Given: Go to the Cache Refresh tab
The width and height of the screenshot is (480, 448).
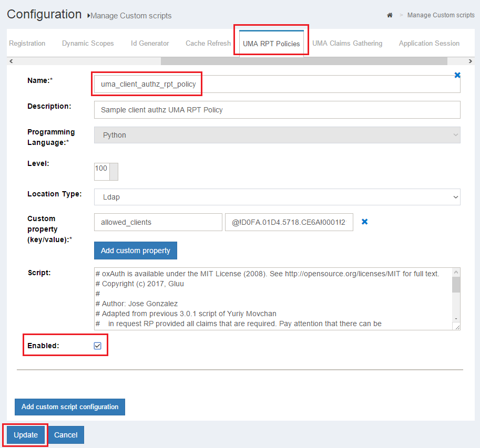Looking at the screenshot, I should pos(208,44).
